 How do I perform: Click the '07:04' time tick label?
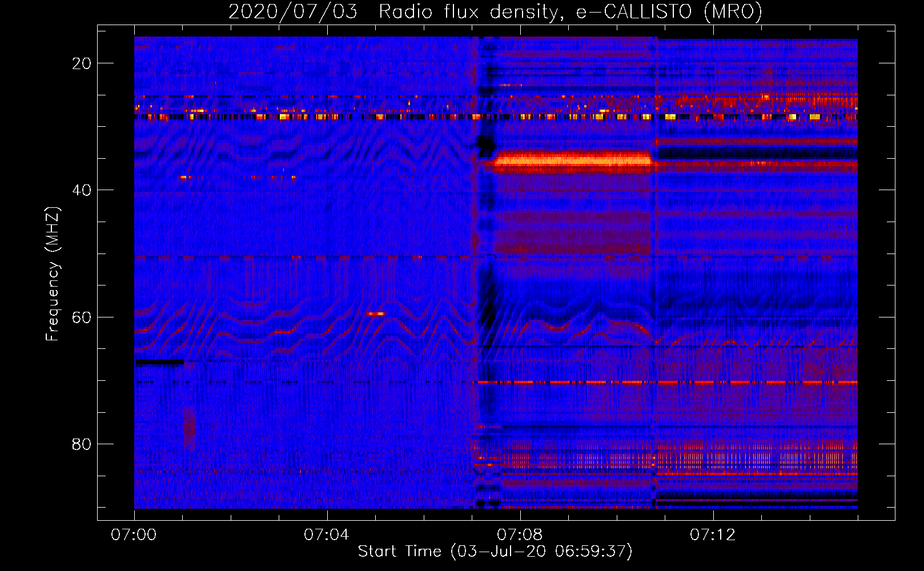pos(327,535)
